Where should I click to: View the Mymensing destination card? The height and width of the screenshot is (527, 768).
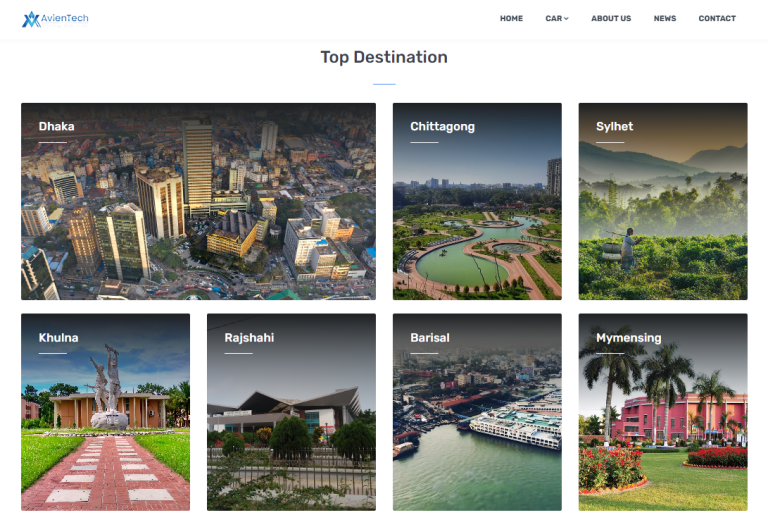[x=663, y=412]
